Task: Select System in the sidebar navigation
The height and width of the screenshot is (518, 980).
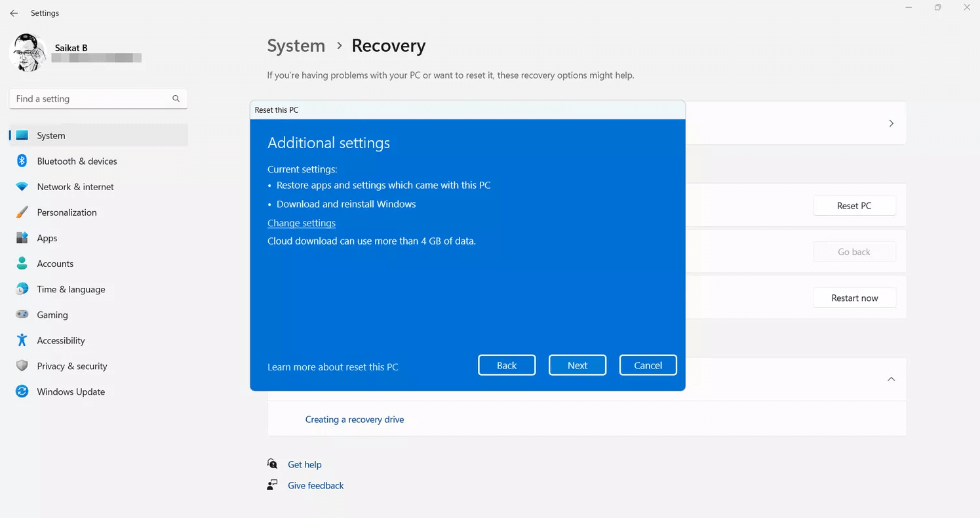Action: (51, 135)
